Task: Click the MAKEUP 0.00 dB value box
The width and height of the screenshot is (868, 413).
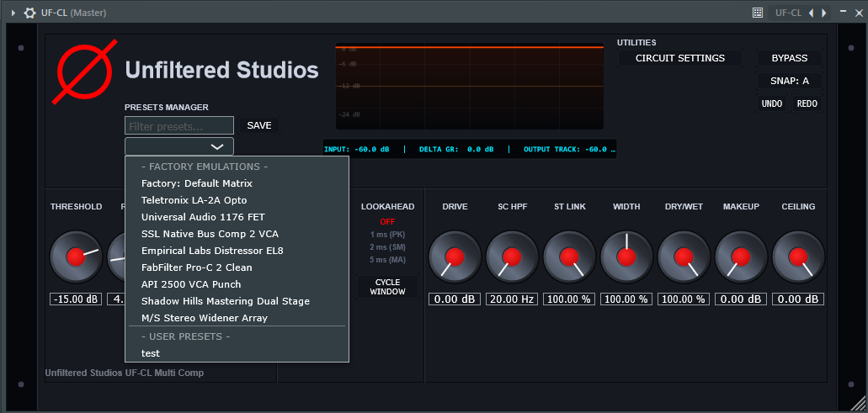Action: point(741,299)
